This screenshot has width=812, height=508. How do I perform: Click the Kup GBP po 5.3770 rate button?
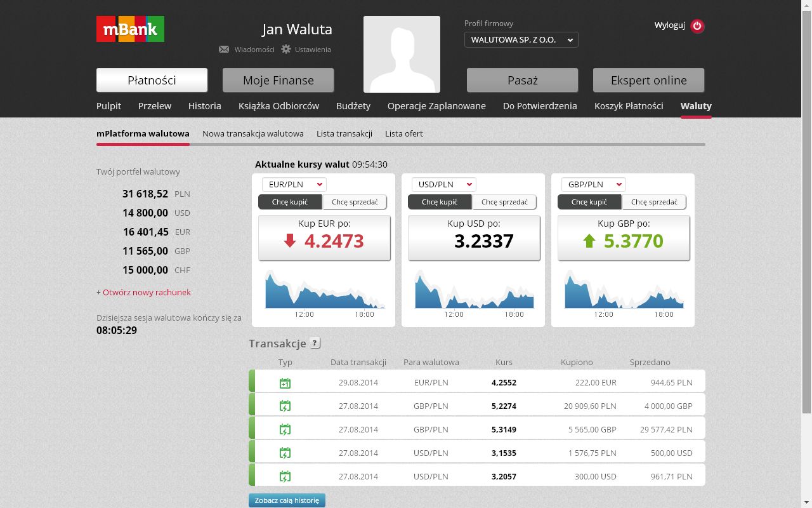coord(624,237)
